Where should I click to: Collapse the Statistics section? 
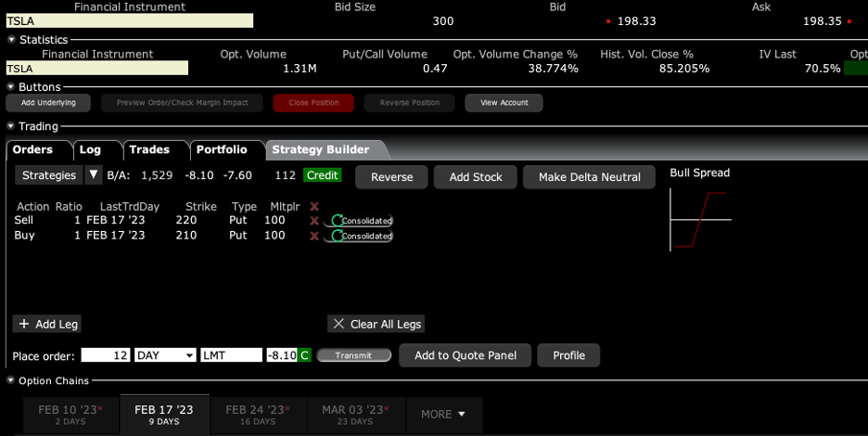click(11, 40)
